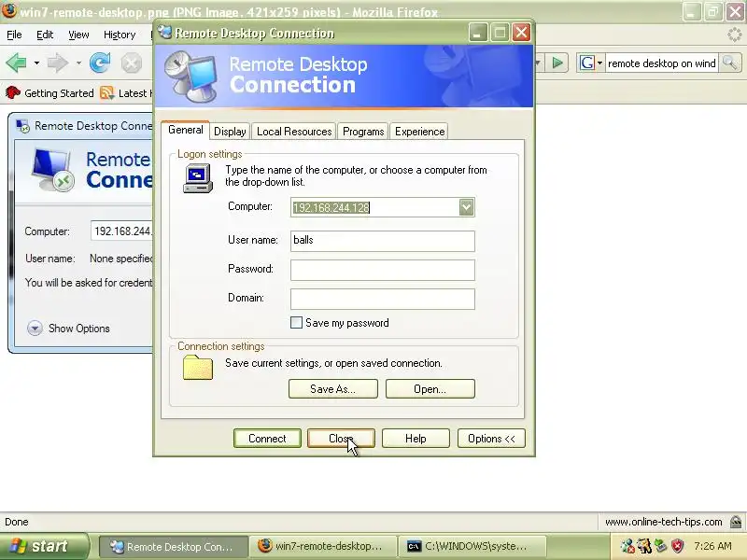
Task: Open Firefox History menu
Action: 120,35
